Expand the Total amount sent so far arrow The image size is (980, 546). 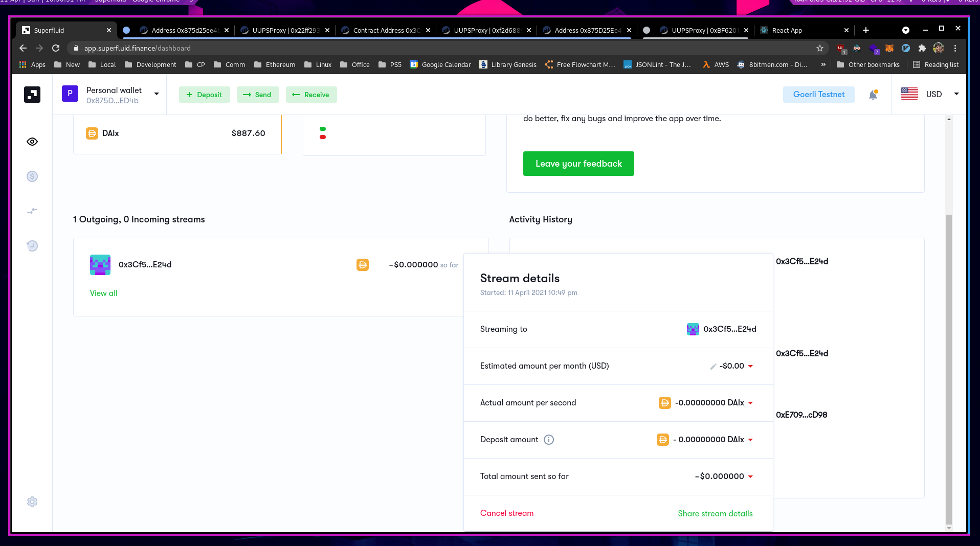(750, 477)
